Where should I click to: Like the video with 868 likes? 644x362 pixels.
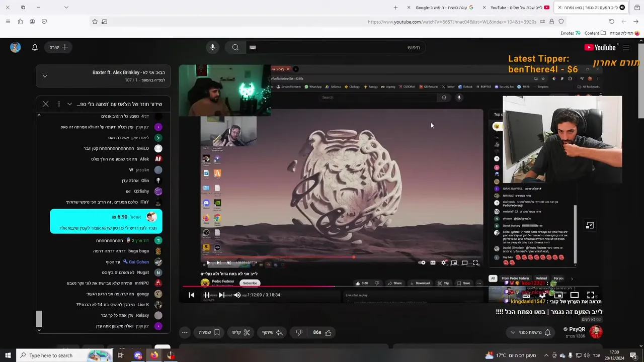[323, 332]
